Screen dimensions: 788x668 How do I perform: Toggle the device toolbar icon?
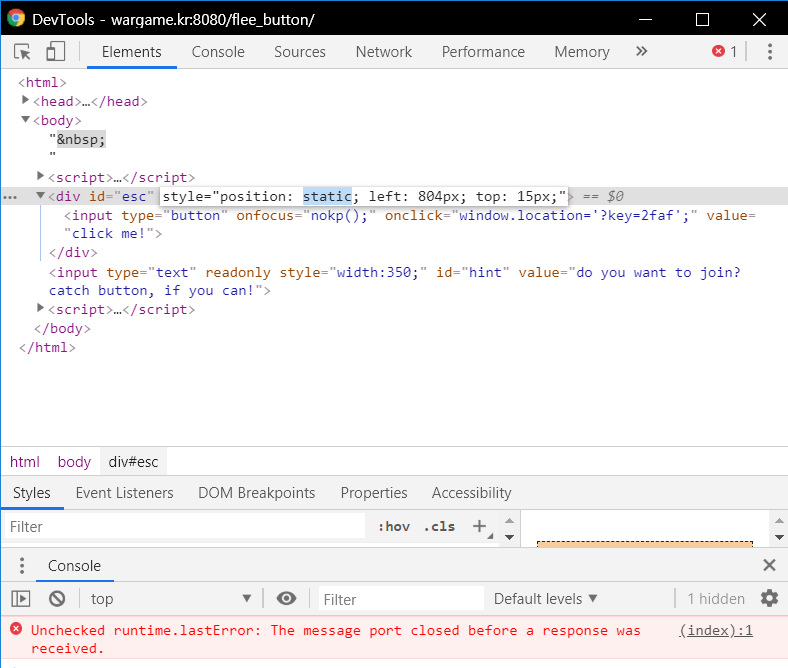(x=55, y=52)
